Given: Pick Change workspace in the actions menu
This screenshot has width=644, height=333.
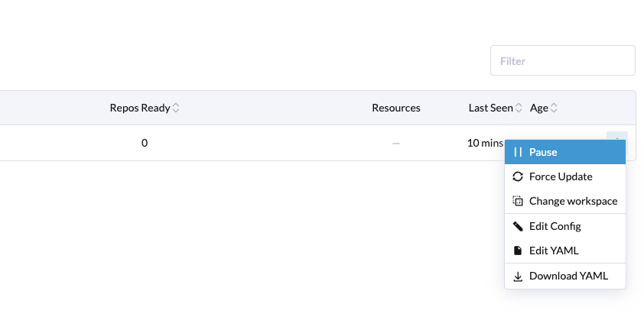Looking at the screenshot, I should pyautogui.click(x=573, y=202).
